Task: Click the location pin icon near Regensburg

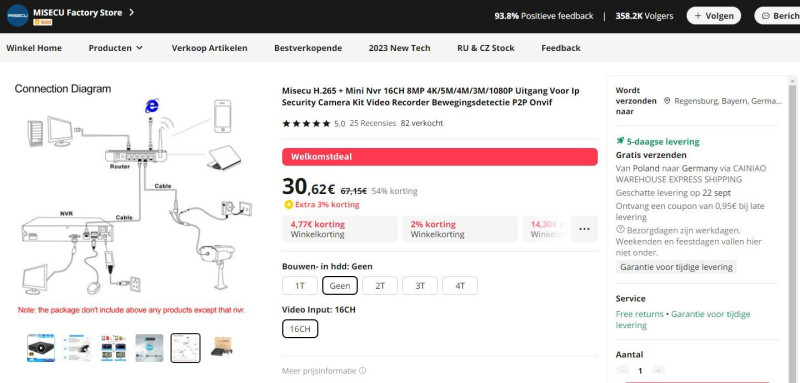Action: 667,101
